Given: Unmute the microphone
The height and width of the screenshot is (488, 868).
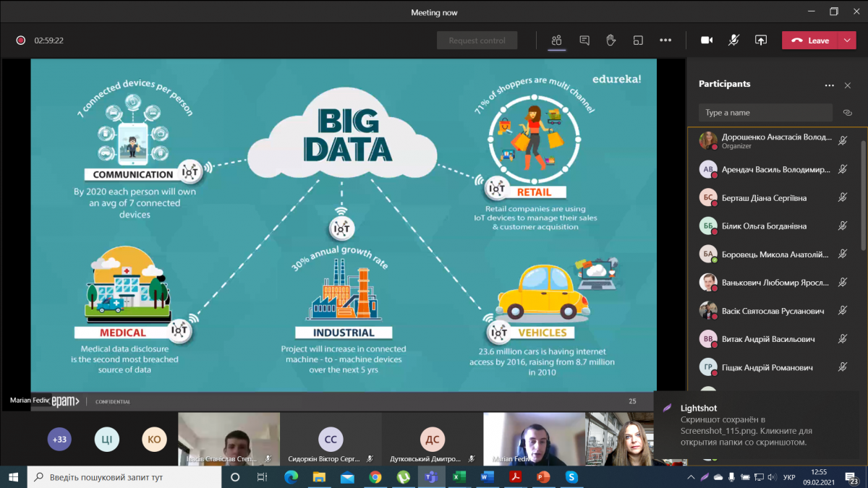Looking at the screenshot, I should [x=733, y=40].
